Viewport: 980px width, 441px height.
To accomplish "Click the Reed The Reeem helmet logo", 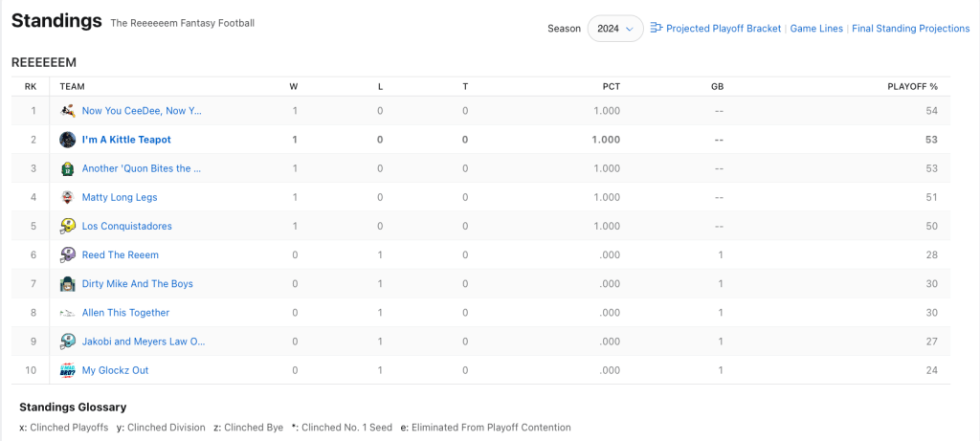I will (68, 254).
